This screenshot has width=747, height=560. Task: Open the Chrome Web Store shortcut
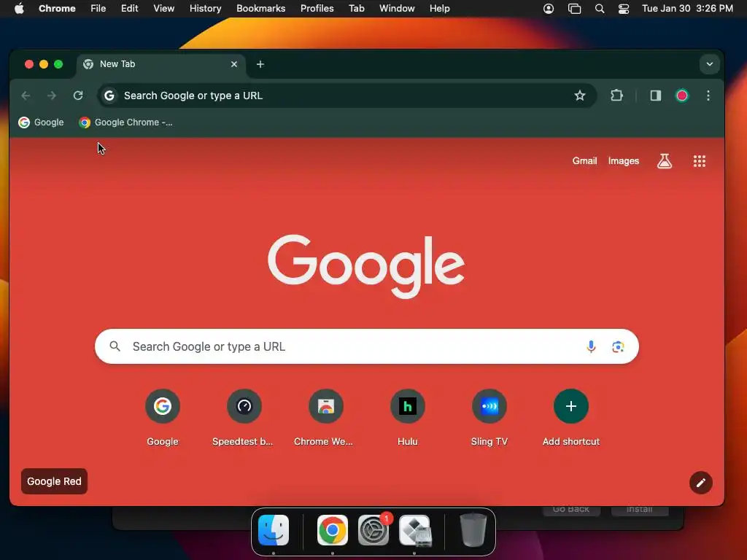point(326,418)
